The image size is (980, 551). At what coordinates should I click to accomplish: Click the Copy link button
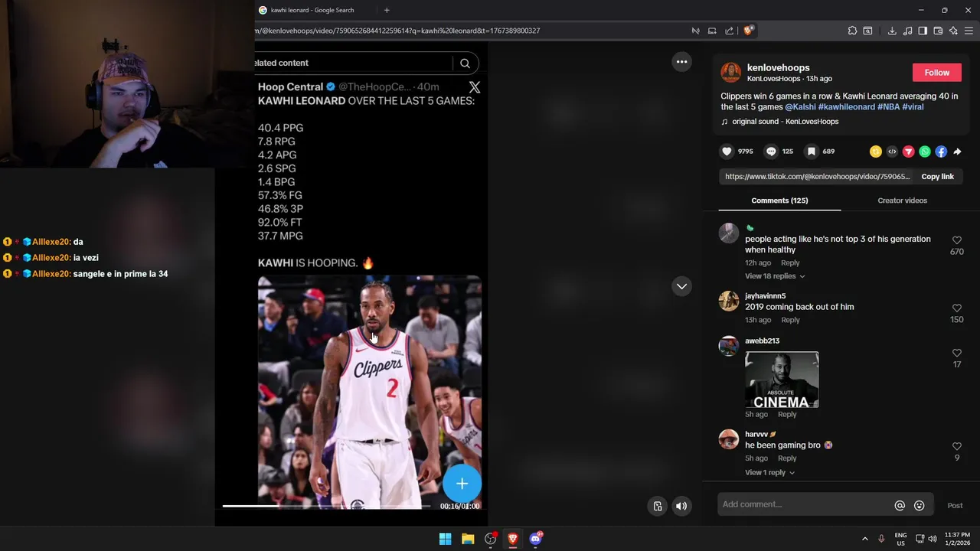point(937,177)
